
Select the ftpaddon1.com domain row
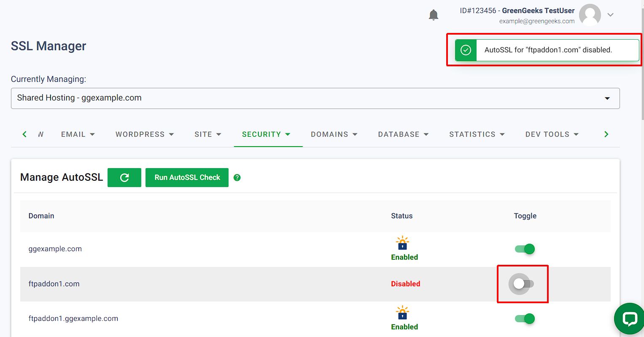pyautogui.click(x=315, y=284)
